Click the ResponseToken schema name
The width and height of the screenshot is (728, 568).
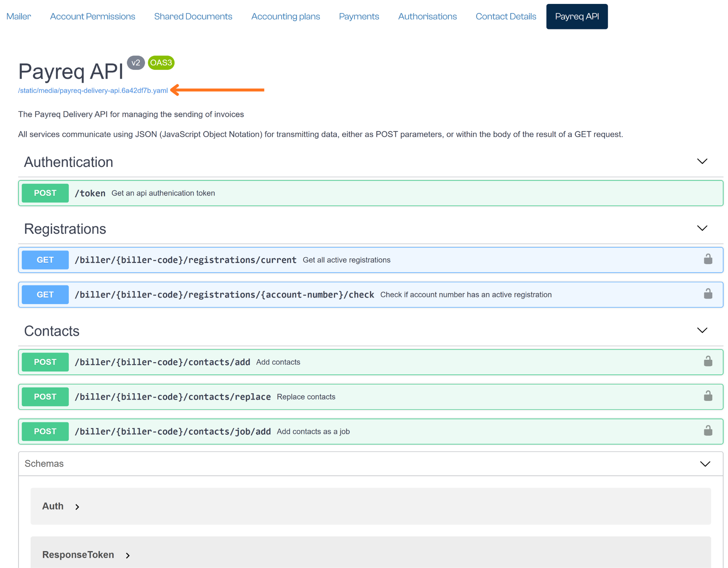coord(78,555)
